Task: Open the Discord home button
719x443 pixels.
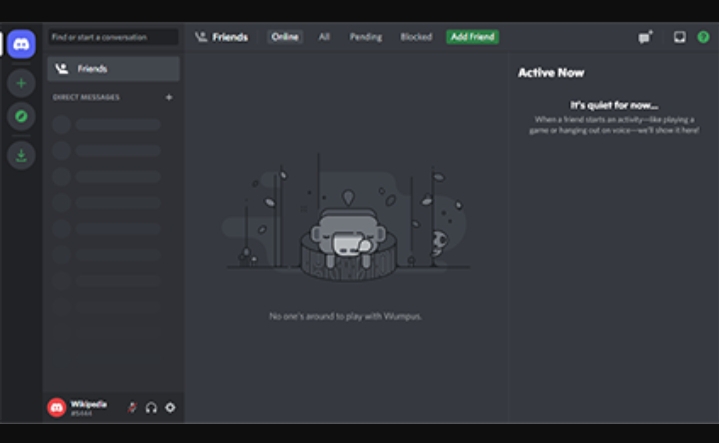Action: click(21, 44)
